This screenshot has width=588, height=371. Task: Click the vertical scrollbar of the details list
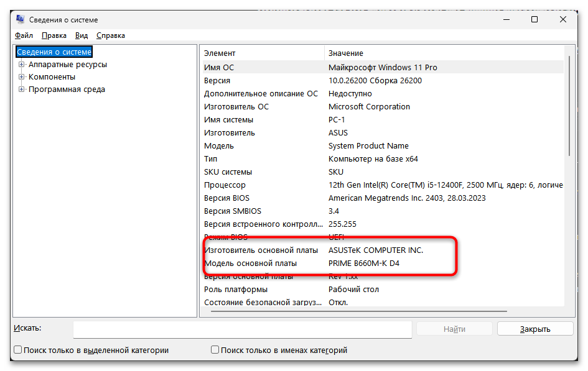click(x=569, y=106)
